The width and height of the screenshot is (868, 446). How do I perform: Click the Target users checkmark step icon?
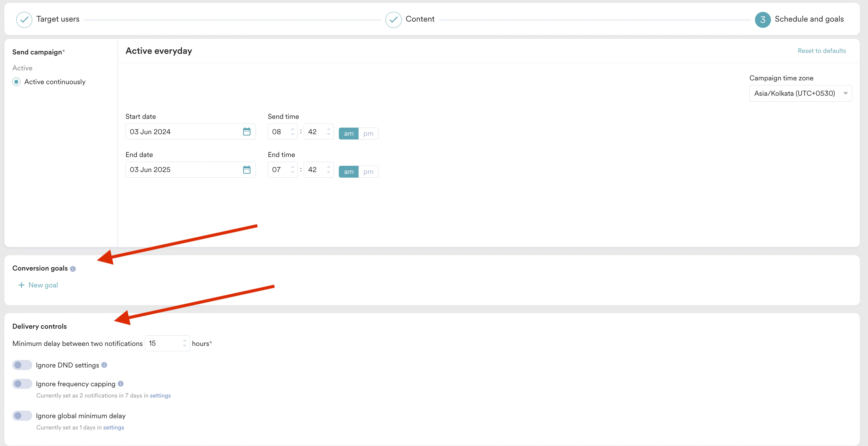pos(24,19)
